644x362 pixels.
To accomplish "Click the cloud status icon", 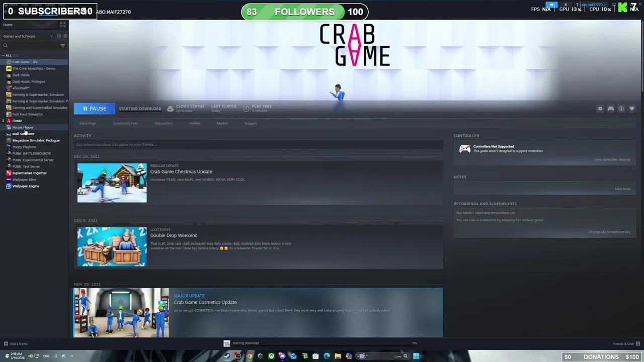I will click(170, 109).
